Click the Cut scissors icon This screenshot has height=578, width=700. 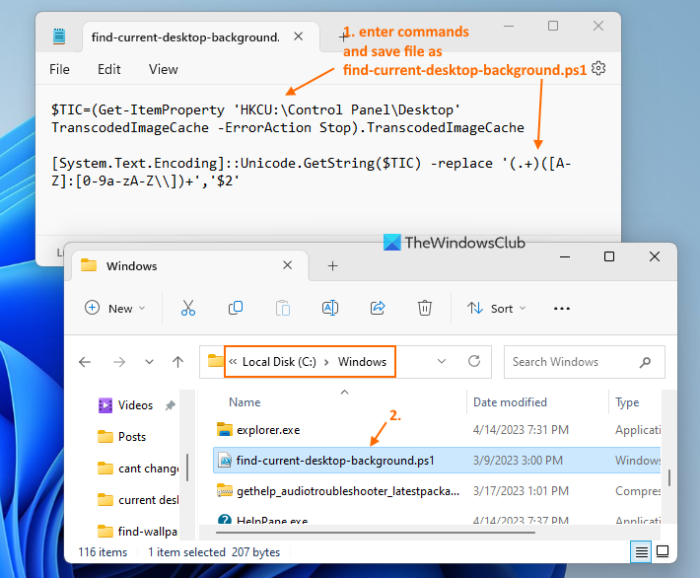188,308
